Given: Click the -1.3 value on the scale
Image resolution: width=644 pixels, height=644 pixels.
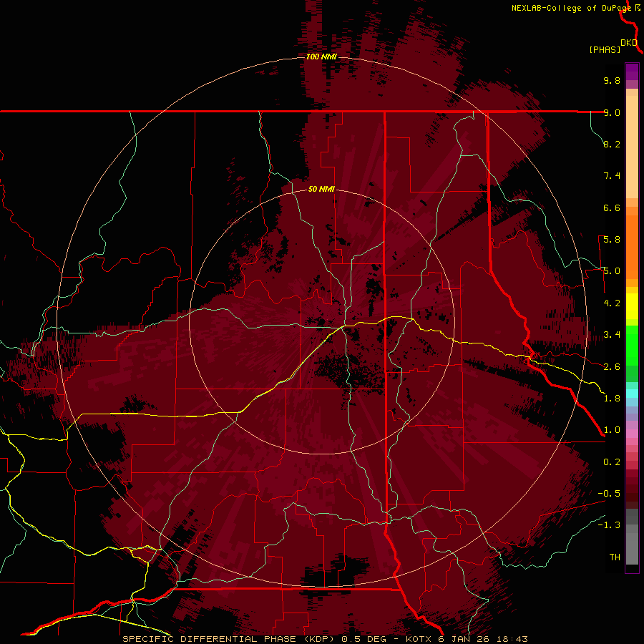Looking at the screenshot, I should 609,525.
